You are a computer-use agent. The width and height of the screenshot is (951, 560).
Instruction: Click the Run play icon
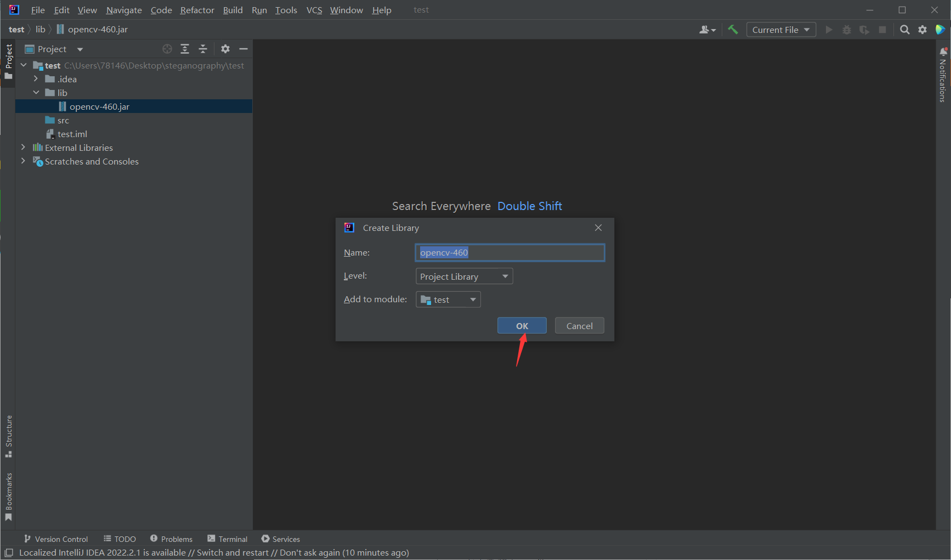coord(829,30)
